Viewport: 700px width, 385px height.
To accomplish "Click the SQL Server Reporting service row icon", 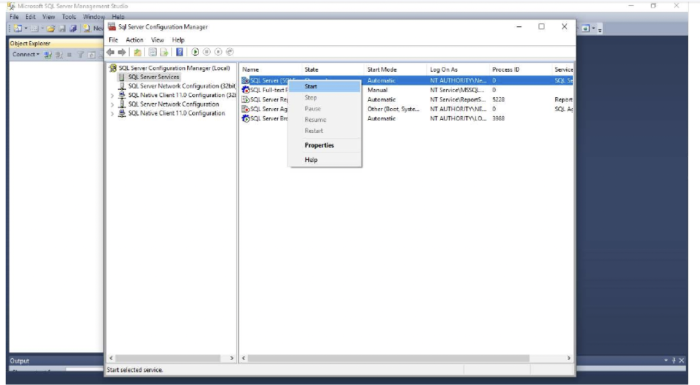I will click(246, 99).
